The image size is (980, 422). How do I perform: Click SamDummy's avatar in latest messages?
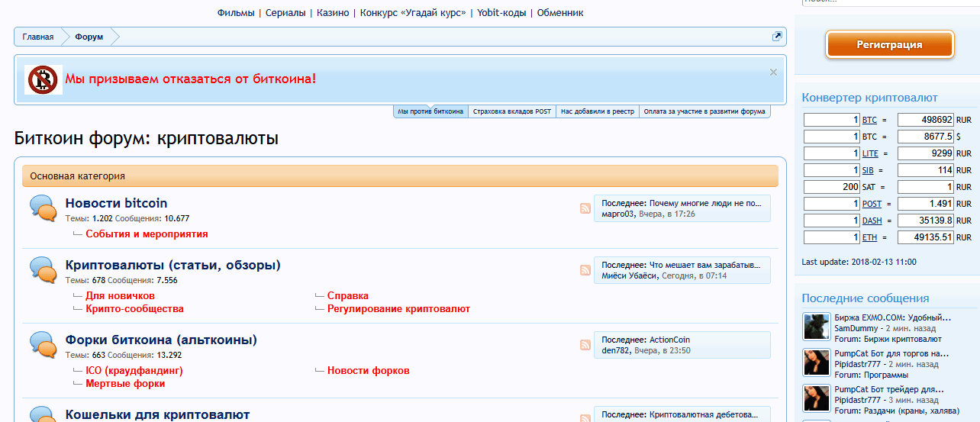pyautogui.click(x=816, y=327)
